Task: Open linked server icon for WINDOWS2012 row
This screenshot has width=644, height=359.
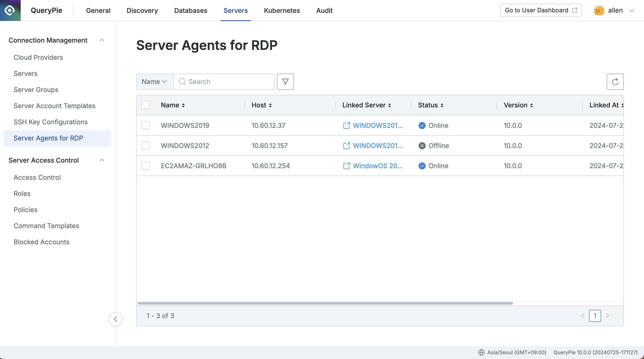Action: click(x=346, y=146)
